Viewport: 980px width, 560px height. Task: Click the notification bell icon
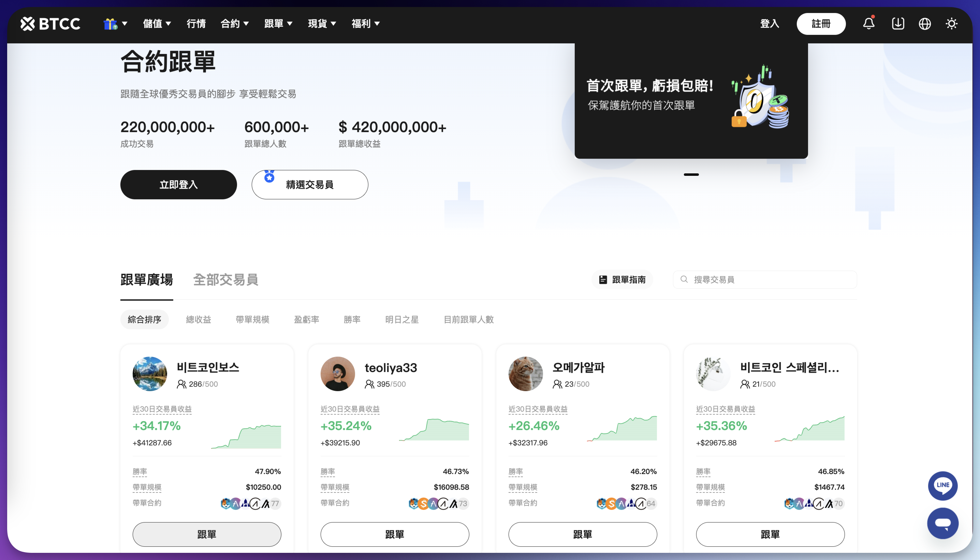[x=868, y=24]
